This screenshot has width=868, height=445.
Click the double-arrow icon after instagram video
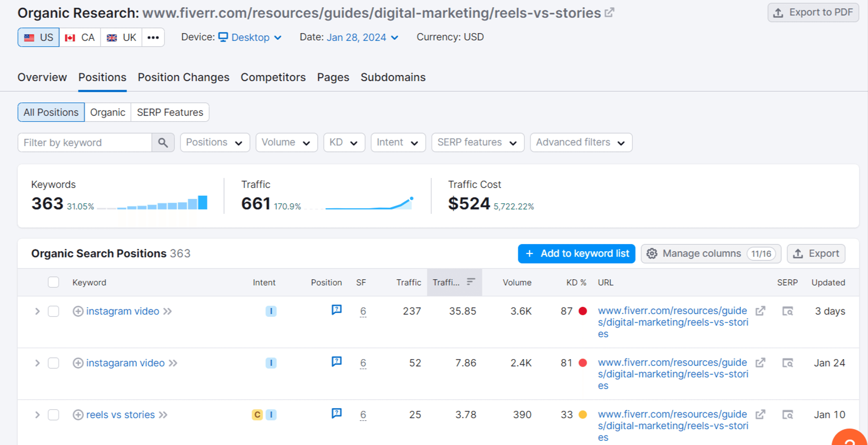click(167, 311)
